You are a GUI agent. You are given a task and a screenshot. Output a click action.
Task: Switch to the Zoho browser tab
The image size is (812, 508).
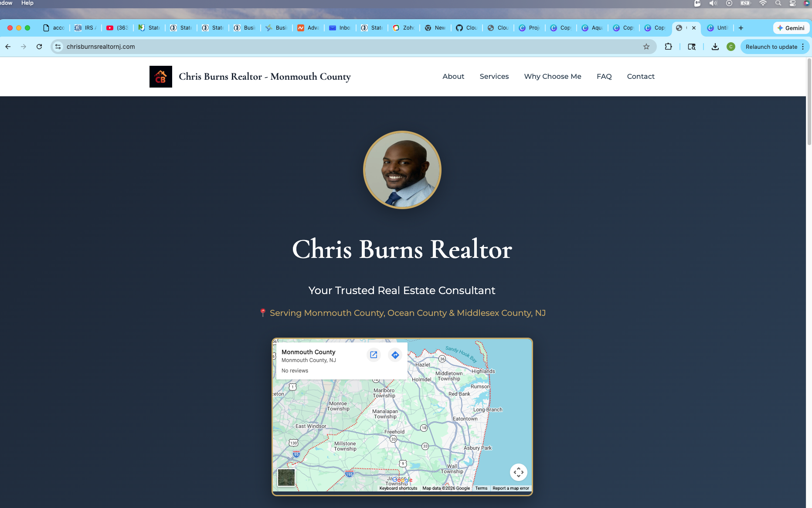point(403,27)
